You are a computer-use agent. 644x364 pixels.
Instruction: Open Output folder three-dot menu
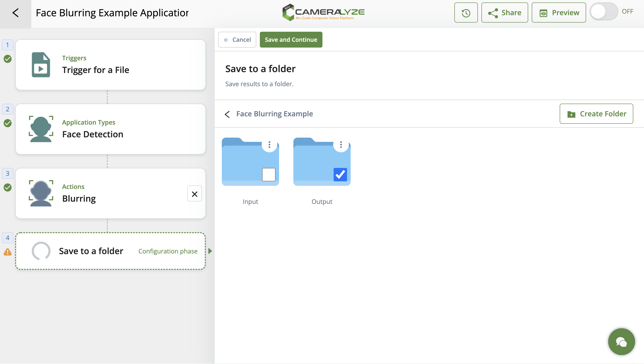(x=341, y=144)
